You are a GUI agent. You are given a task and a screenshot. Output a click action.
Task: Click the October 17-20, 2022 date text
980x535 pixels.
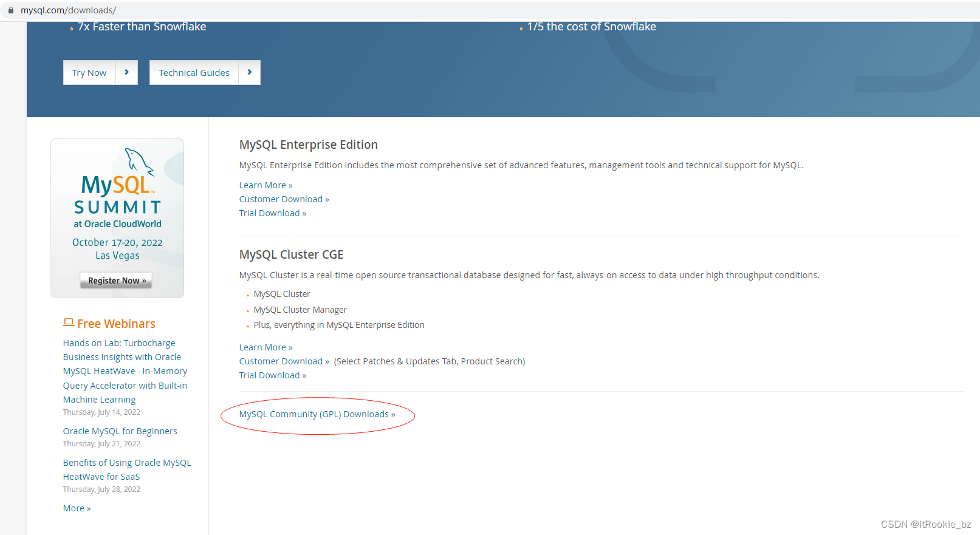coord(117,242)
